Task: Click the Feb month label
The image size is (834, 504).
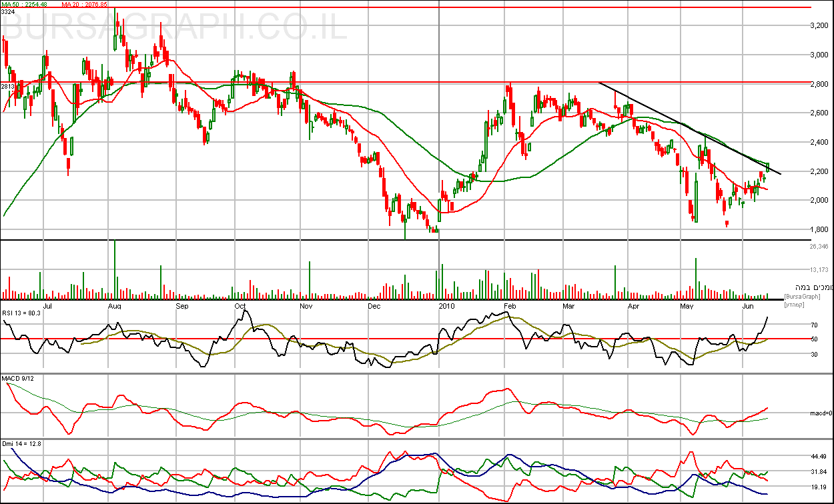Action: 510,307
